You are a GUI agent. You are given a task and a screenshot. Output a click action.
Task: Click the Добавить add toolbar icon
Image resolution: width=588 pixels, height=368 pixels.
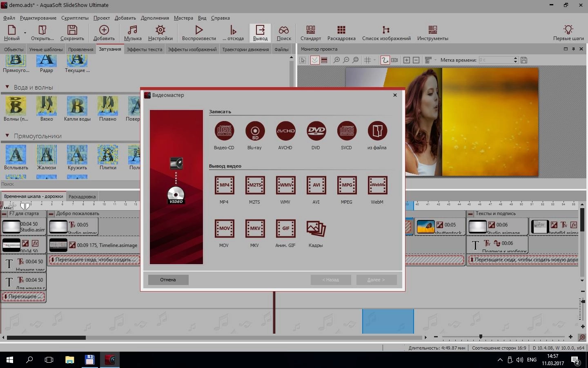coord(104,33)
